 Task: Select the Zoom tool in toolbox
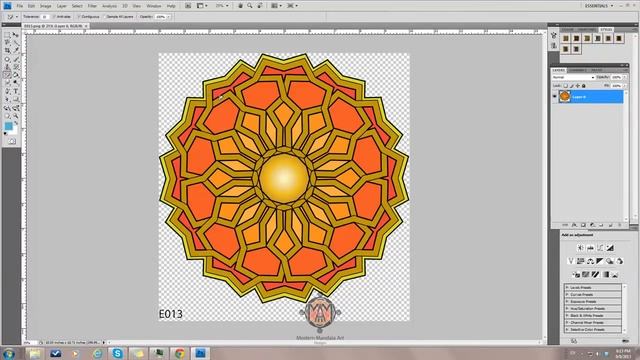16,116
